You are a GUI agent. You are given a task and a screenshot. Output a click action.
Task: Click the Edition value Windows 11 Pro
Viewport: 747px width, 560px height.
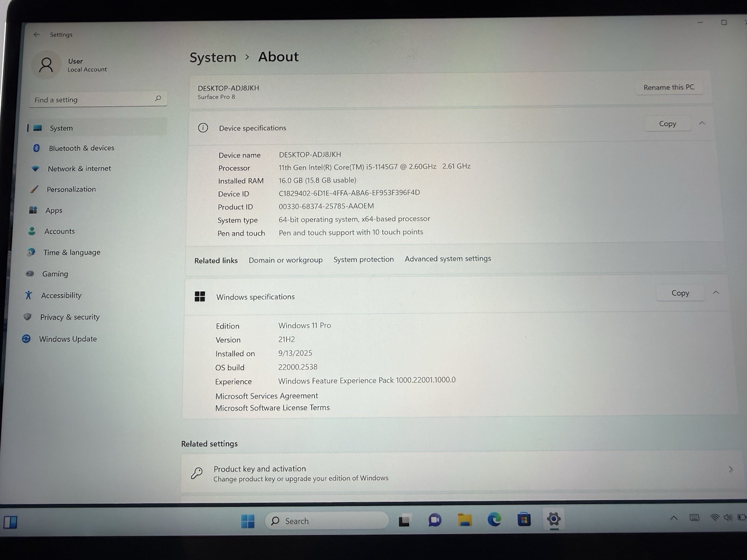tap(304, 325)
